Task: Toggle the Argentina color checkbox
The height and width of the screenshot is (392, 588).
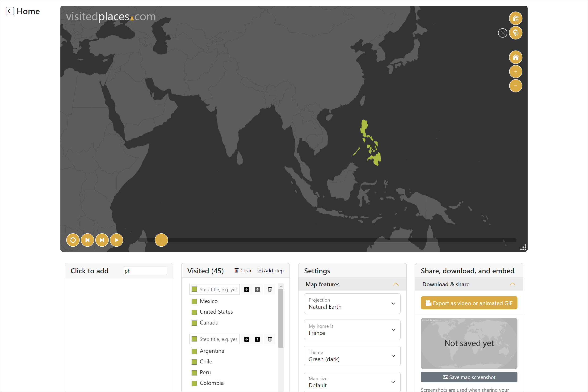Action: tap(194, 351)
